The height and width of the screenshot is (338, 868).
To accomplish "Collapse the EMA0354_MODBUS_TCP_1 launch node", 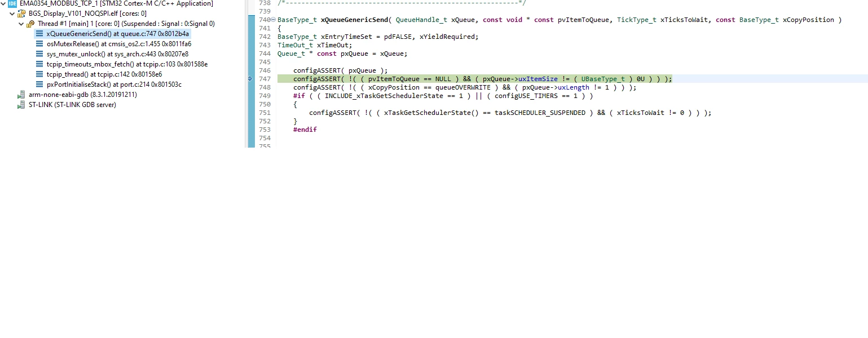I will (3, 3).
